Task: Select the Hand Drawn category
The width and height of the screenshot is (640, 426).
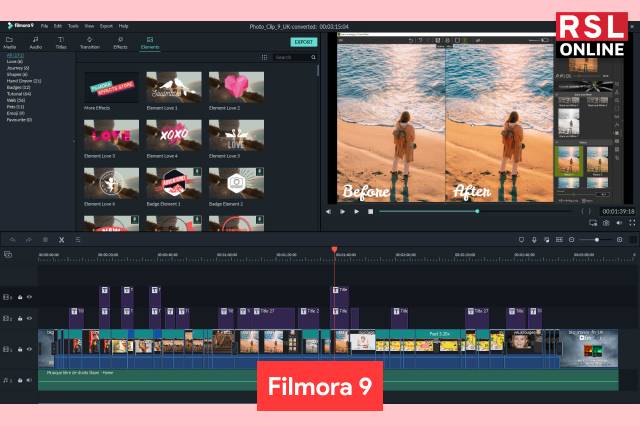Action: [24, 81]
